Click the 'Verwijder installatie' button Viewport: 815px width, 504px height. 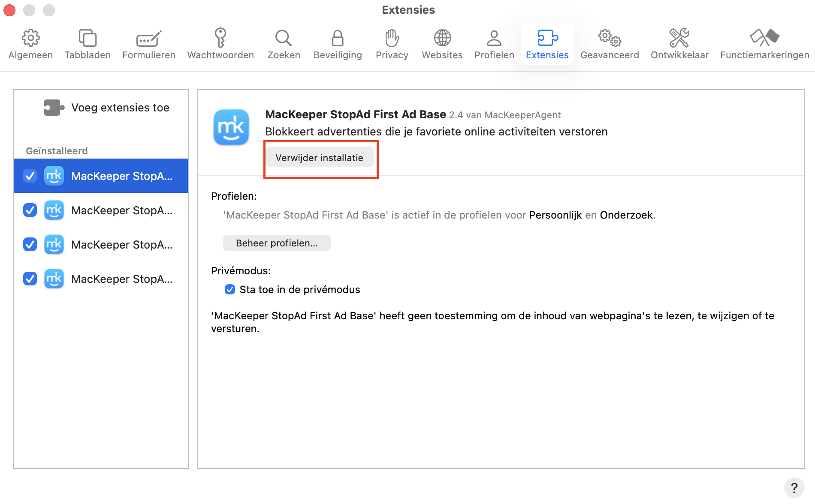[320, 158]
